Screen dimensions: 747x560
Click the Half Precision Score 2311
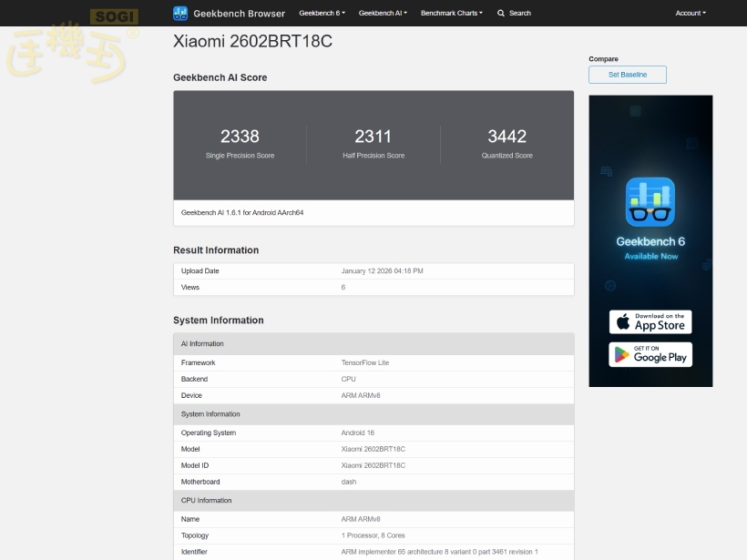tap(373, 137)
